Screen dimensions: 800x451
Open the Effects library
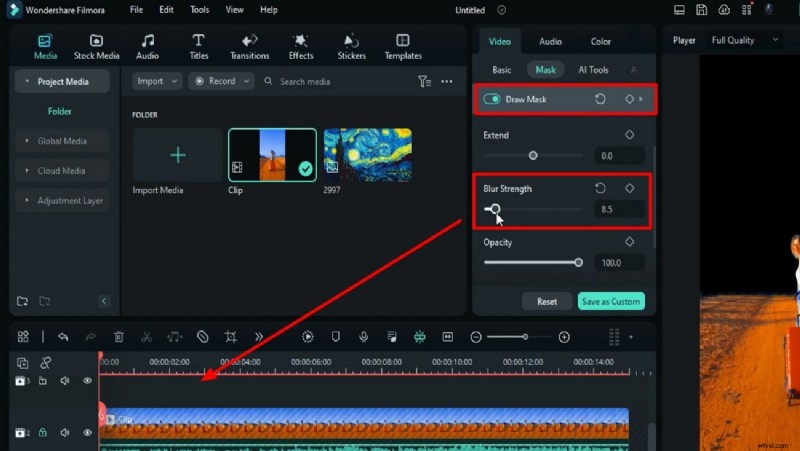301,47
